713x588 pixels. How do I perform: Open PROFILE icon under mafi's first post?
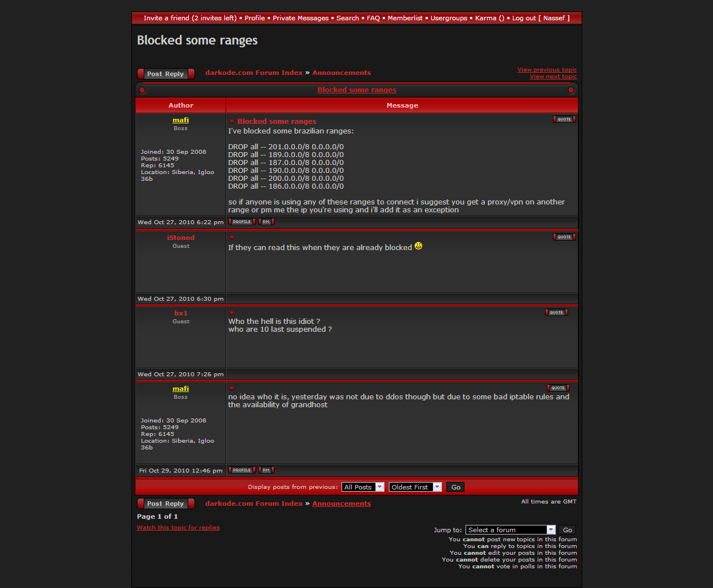pyautogui.click(x=242, y=222)
